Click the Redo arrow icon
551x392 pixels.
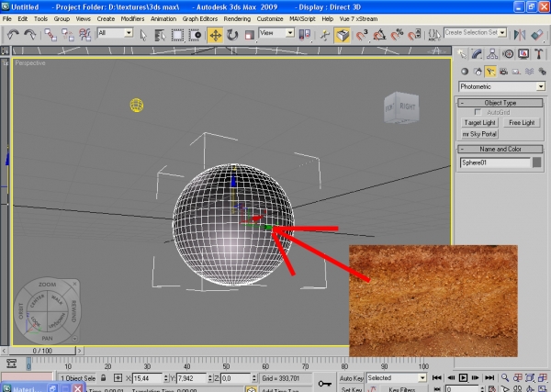pyautogui.click(x=30, y=35)
